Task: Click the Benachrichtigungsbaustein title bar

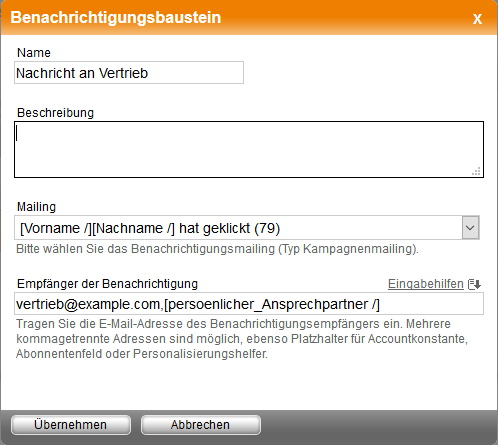Action: pos(249,18)
